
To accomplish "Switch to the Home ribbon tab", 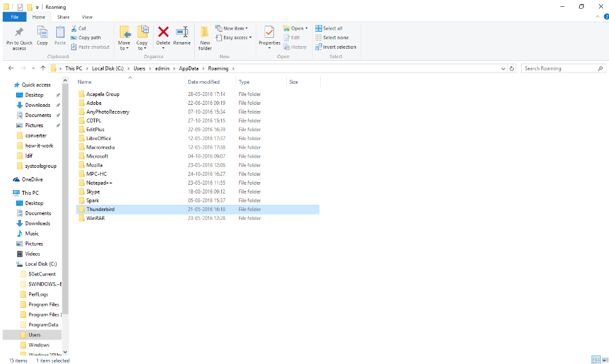I will (39, 17).
